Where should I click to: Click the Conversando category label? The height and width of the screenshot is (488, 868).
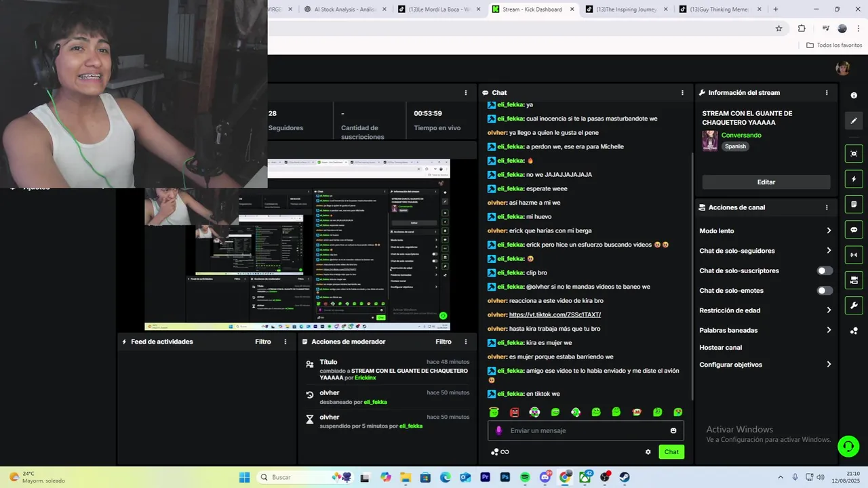coord(741,136)
